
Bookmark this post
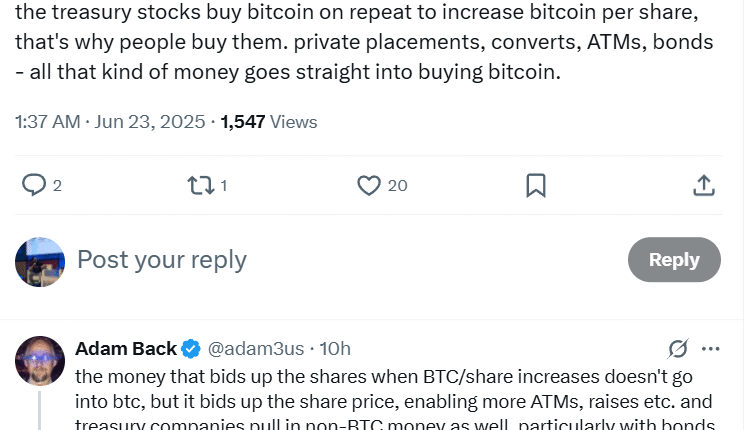(536, 185)
